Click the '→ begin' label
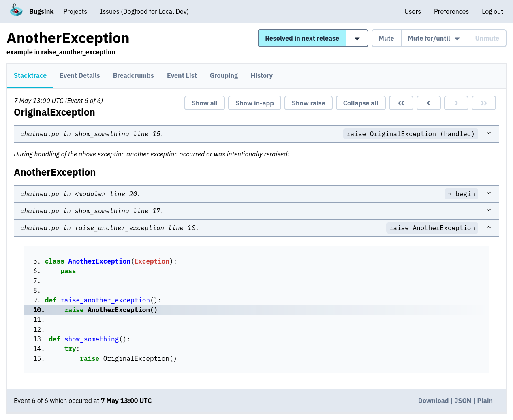 461,194
